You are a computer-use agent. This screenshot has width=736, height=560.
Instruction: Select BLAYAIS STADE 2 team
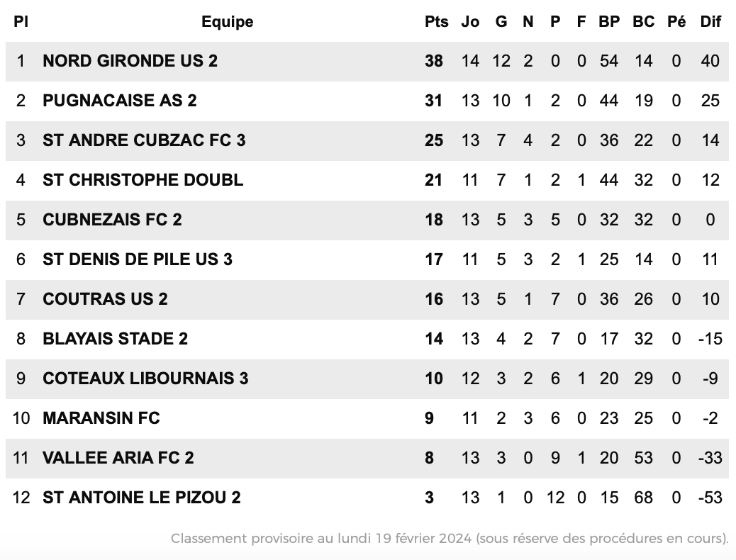(x=115, y=339)
